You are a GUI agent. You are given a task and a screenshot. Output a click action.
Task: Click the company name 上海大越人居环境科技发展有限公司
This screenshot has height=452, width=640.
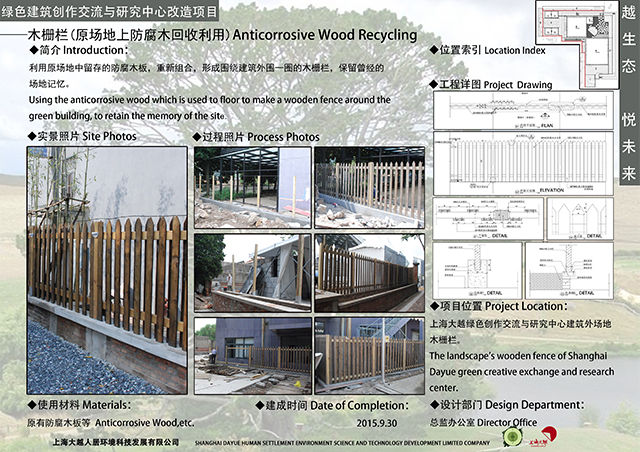[x=116, y=442]
